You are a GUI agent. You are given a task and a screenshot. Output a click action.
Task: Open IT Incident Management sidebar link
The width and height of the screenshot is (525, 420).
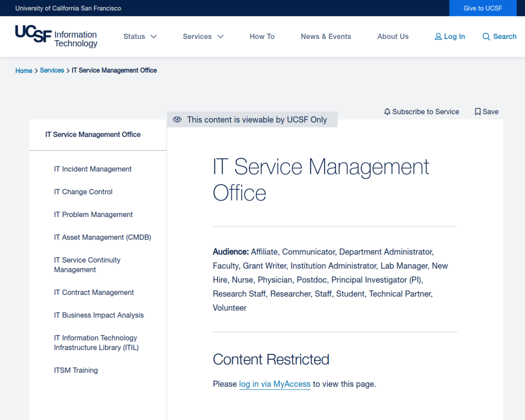pos(93,169)
